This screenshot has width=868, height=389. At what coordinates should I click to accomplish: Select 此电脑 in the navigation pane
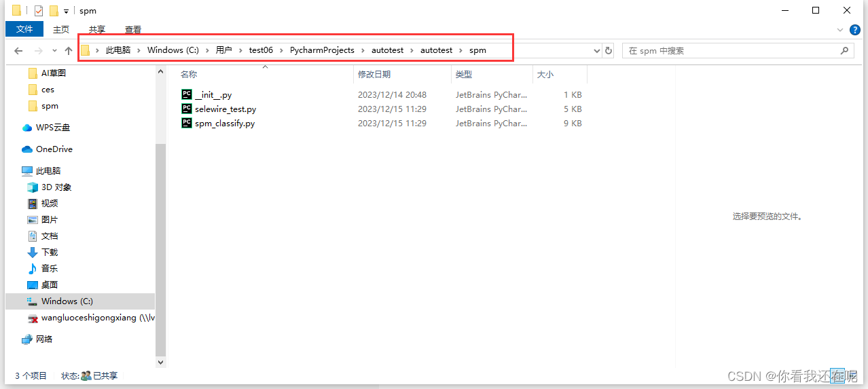pyautogui.click(x=48, y=171)
